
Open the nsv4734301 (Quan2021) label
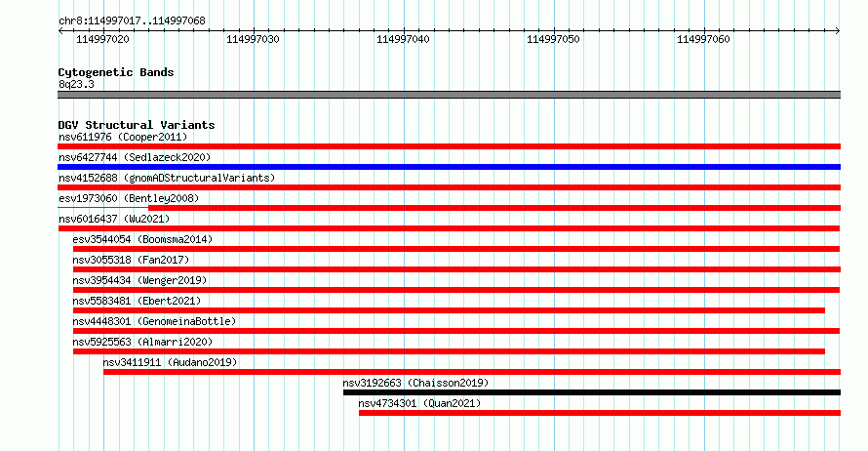pos(419,403)
